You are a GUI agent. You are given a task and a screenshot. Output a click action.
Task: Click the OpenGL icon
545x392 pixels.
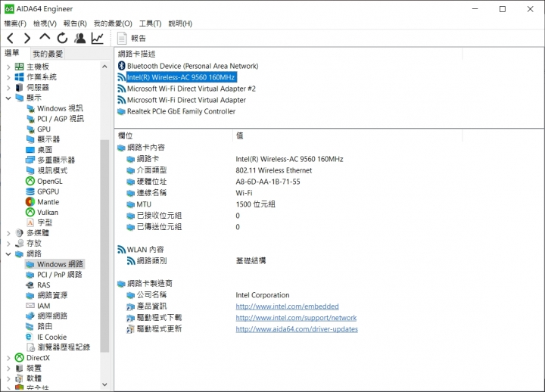click(30, 181)
